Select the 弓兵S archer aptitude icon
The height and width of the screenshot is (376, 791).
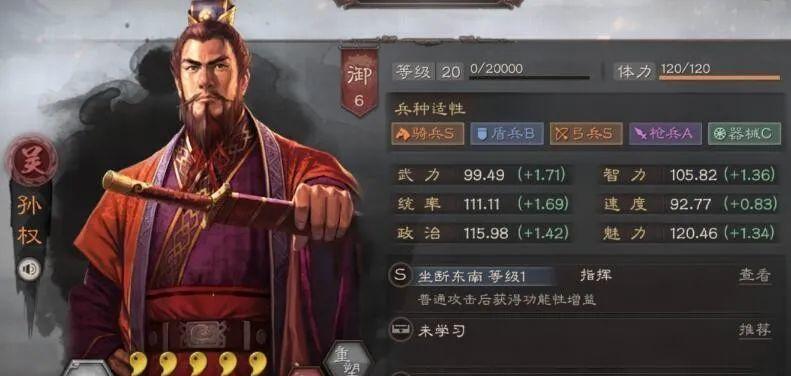coord(586,134)
